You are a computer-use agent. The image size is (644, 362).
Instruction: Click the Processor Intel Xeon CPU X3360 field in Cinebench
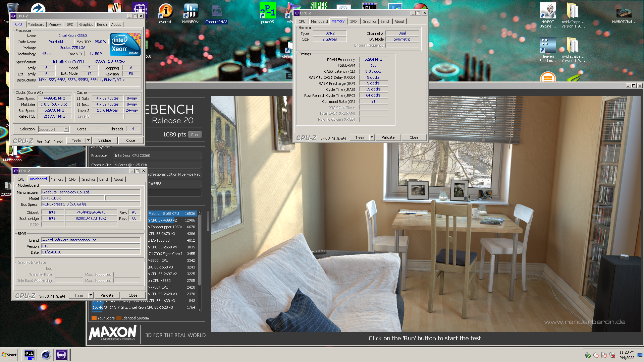pyautogui.click(x=157, y=156)
